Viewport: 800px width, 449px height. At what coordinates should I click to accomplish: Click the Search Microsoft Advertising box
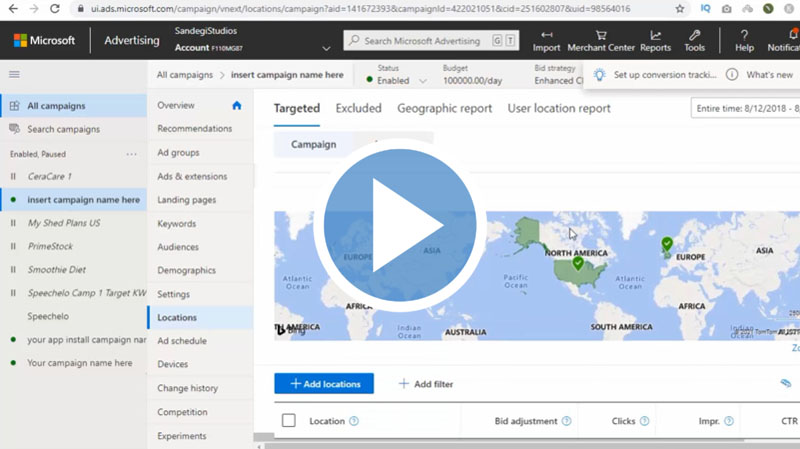431,41
